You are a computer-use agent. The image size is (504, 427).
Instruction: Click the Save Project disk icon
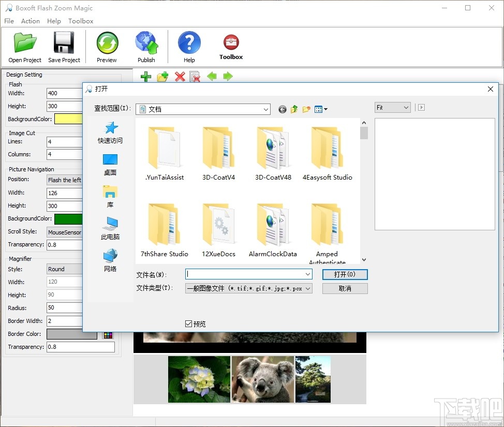point(63,42)
